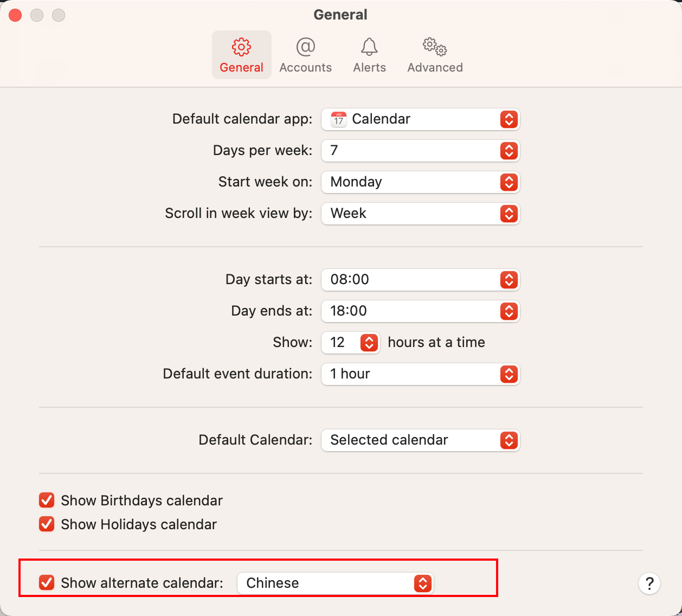This screenshot has height=616, width=682.
Task: Open Scroll in week view by dropdown
Action: [420, 214]
